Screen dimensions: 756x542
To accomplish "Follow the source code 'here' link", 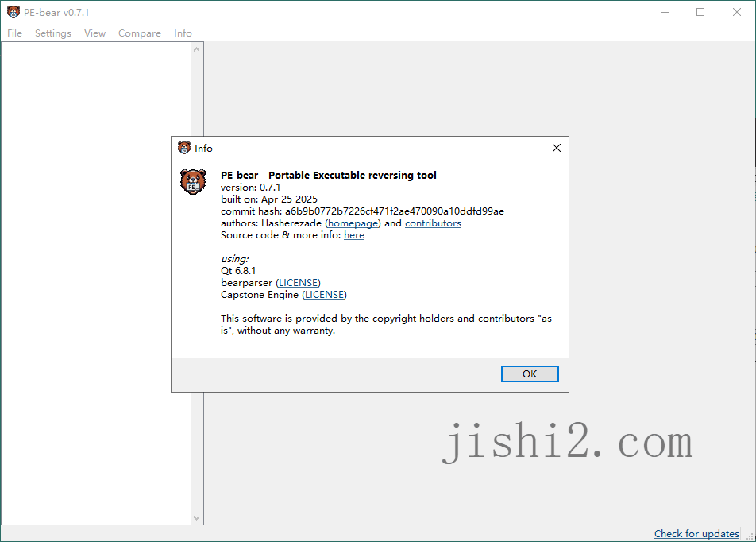I will click(354, 235).
